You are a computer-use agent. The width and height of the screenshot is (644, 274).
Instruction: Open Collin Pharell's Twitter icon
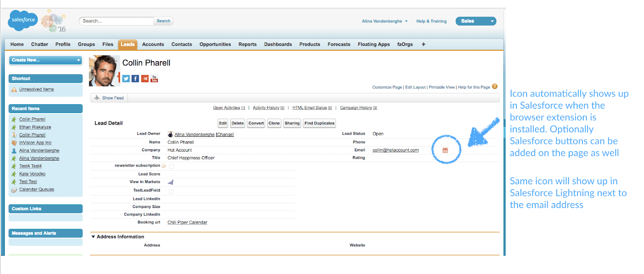[126, 78]
